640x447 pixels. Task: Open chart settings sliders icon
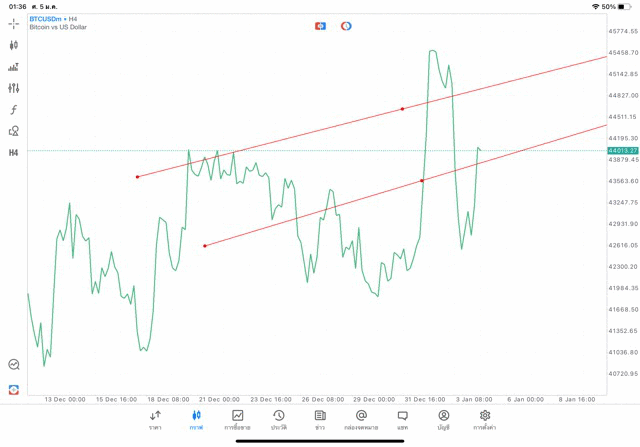[x=14, y=88]
